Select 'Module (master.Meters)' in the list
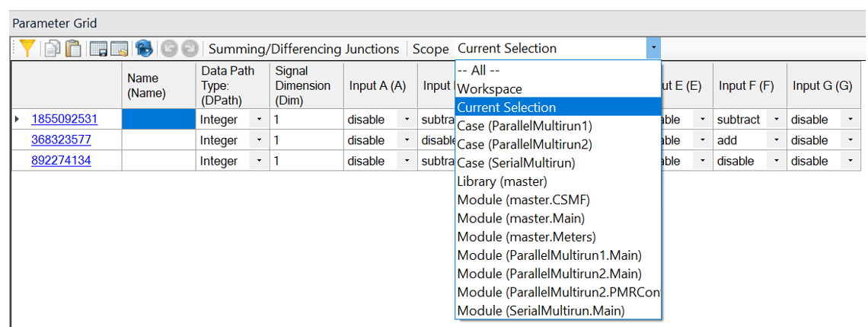 [526, 236]
